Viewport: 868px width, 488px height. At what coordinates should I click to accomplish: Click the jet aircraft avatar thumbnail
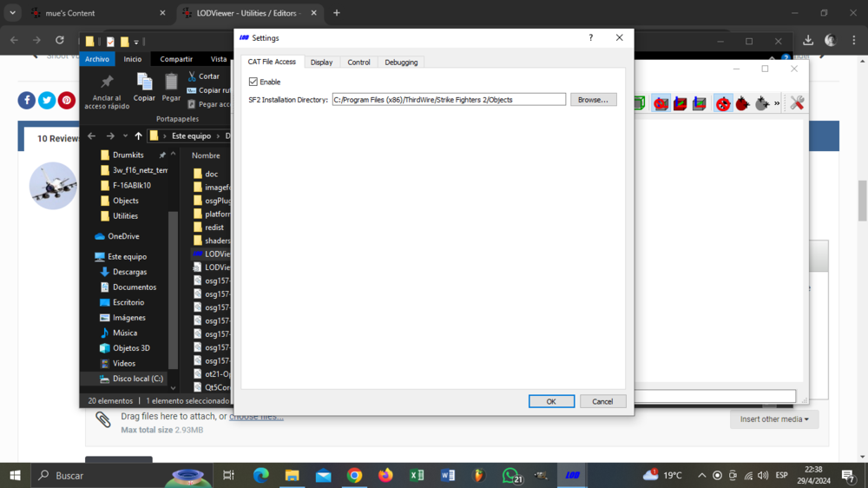coord(53,186)
